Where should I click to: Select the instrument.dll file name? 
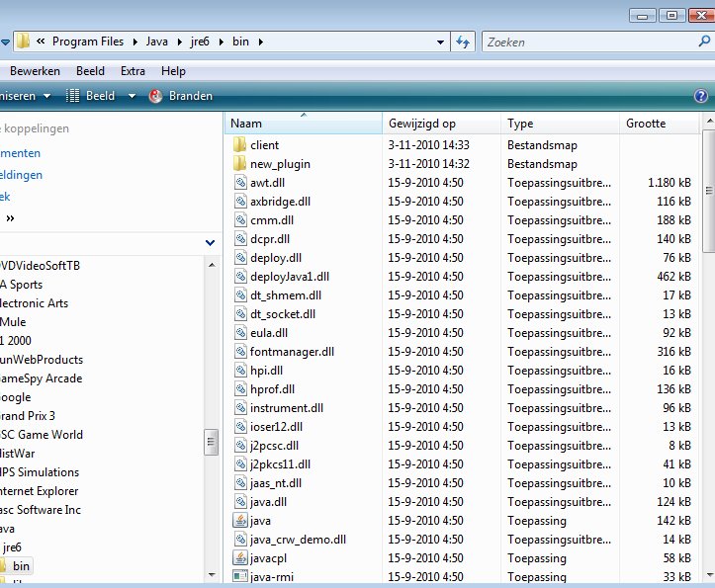(x=287, y=408)
